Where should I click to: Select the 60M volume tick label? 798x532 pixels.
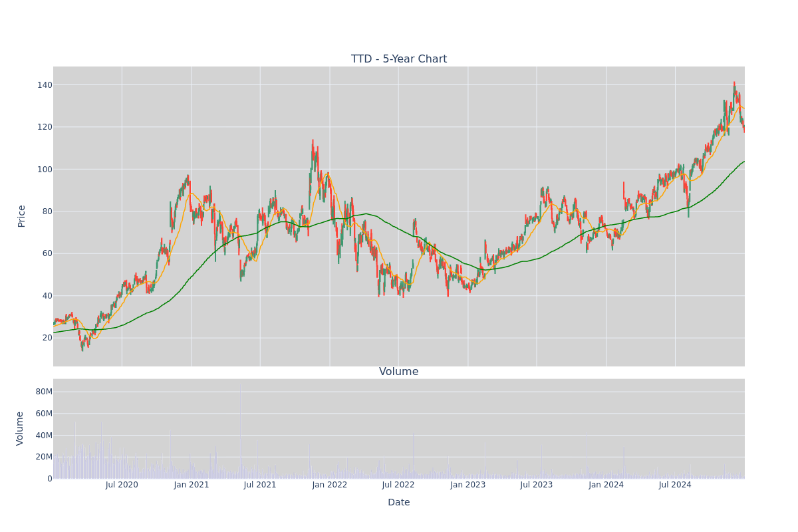[x=44, y=414]
